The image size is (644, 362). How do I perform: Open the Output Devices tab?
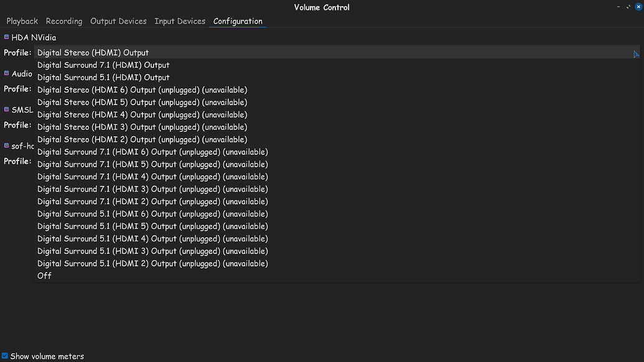coord(118,21)
